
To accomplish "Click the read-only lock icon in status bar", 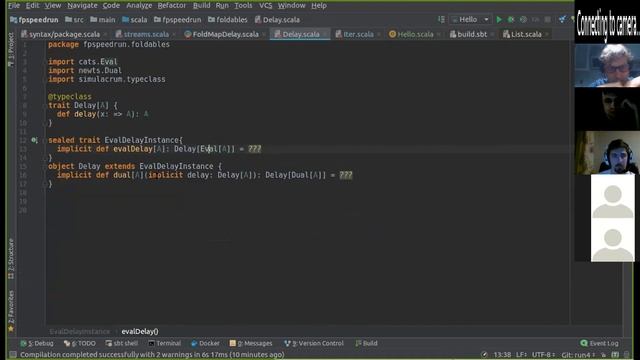I will coord(603,355).
